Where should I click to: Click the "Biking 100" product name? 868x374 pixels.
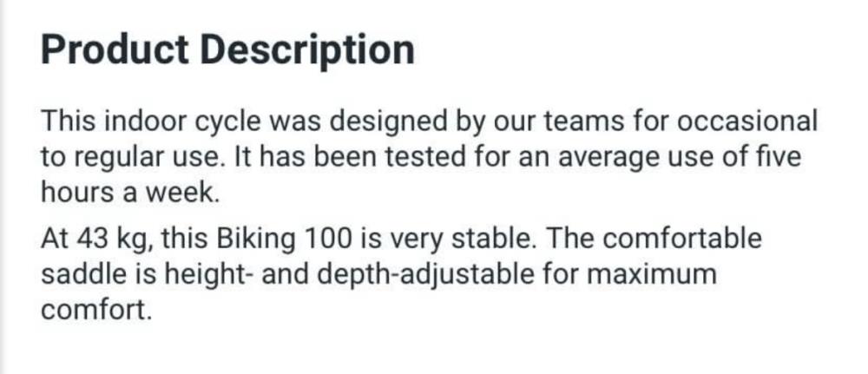(284, 240)
